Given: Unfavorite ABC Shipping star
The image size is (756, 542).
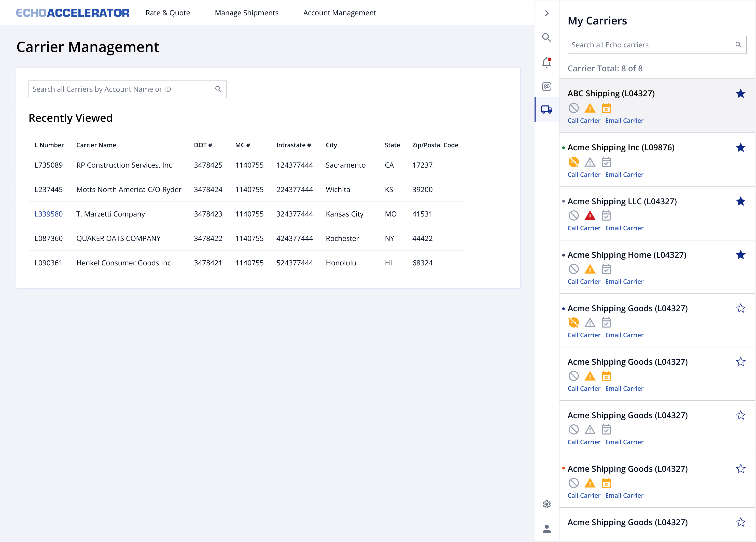Looking at the screenshot, I should click(x=741, y=93).
